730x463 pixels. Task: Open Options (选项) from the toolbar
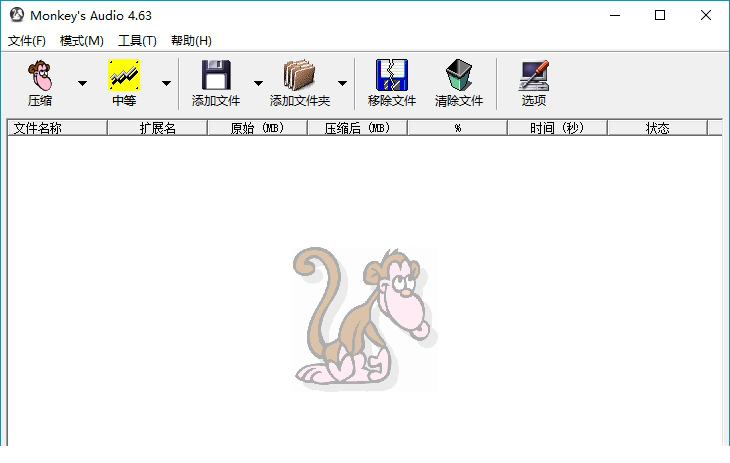click(x=534, y=76)
